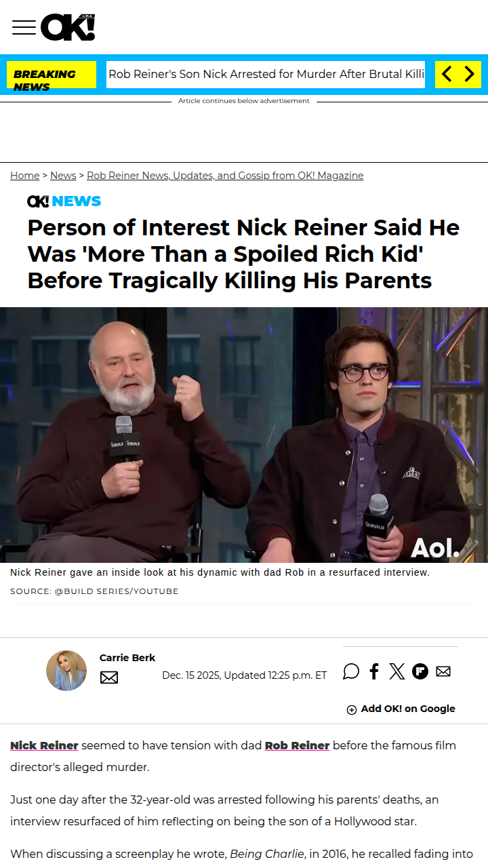Click the Home breadcrumb link
The width and height of the screenshot is (488, 868).
point(25,176)
